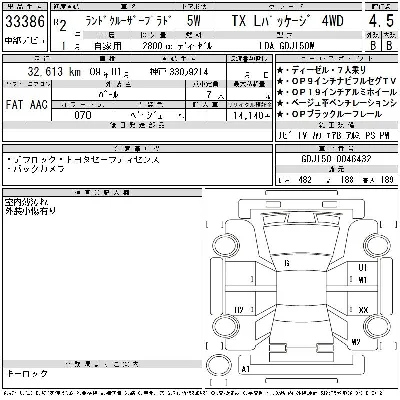Click the first inspector remark starting 室内

[26, 202]
